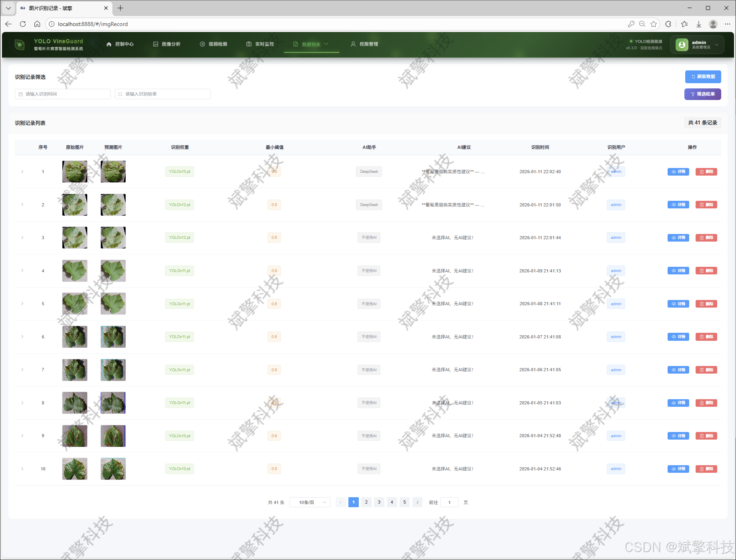Screen dimensions: 736x560
Task: Expand row 7 details chevron
Action: pos(22,370)
